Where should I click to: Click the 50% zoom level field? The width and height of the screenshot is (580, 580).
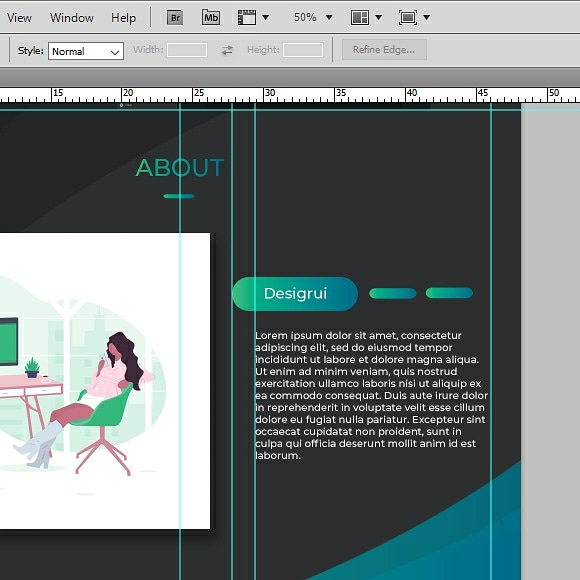point(305,17)
